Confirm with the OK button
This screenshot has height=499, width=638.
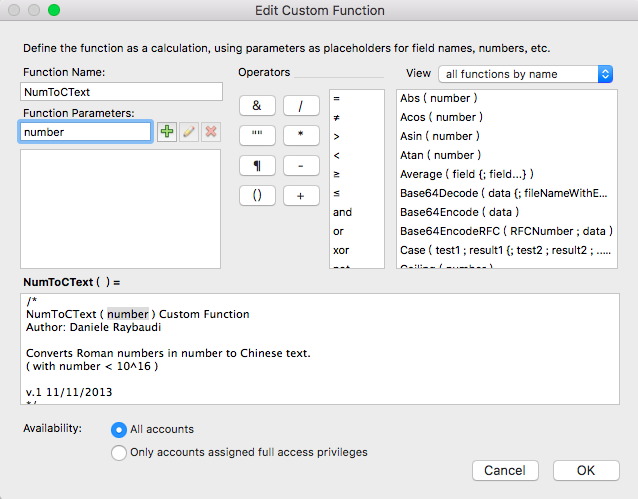tap(586, 471)
